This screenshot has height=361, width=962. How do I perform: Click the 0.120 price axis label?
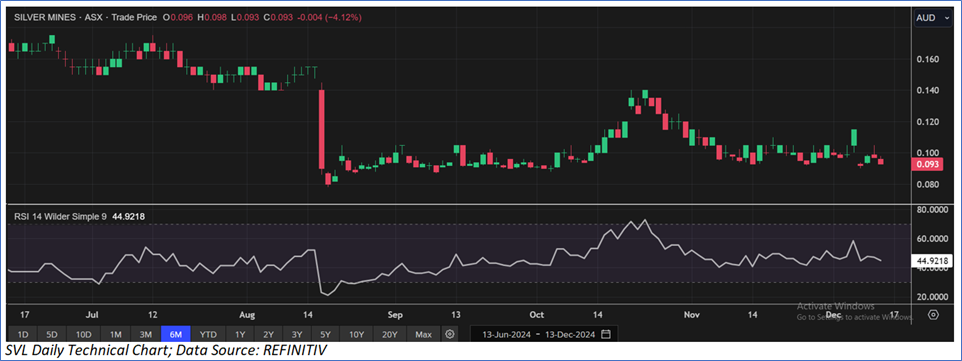(928, 122)
